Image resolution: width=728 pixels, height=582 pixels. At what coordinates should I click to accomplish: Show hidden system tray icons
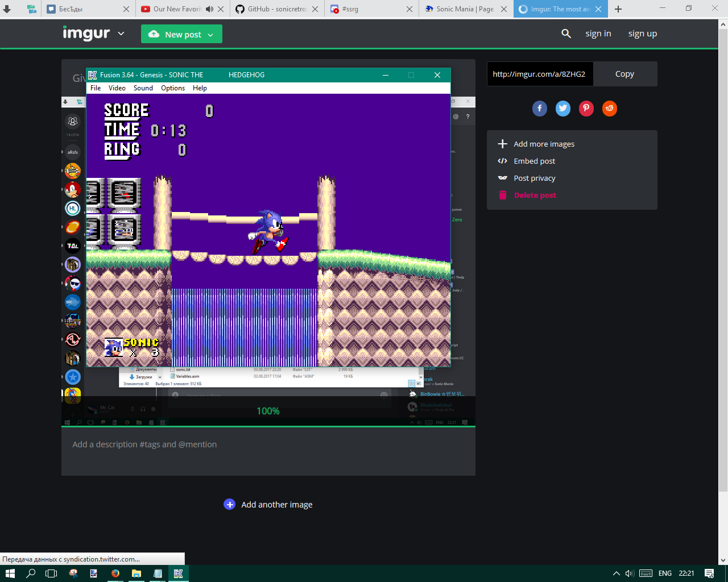[616, 573]
